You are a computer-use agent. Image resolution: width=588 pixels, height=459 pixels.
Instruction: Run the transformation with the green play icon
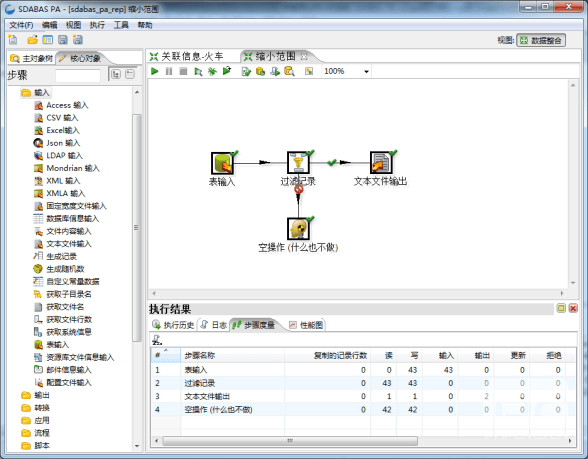tap(154, 71)
